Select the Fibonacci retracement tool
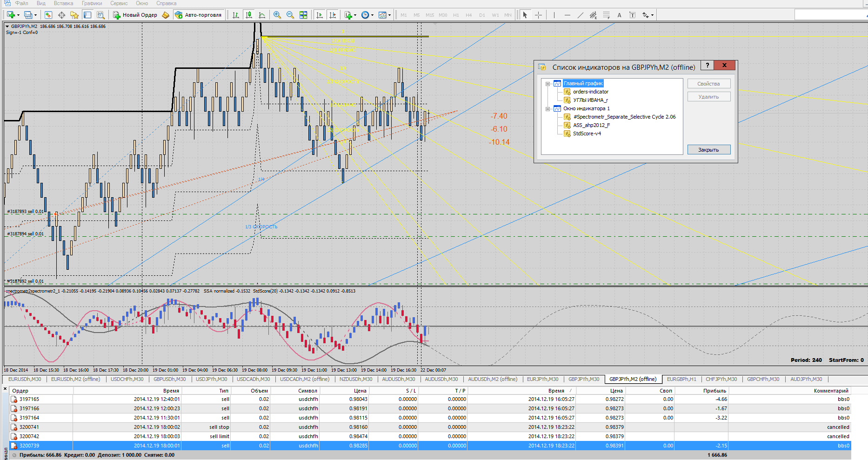Screen dimensions: 868x460 [x=607, y=15]
